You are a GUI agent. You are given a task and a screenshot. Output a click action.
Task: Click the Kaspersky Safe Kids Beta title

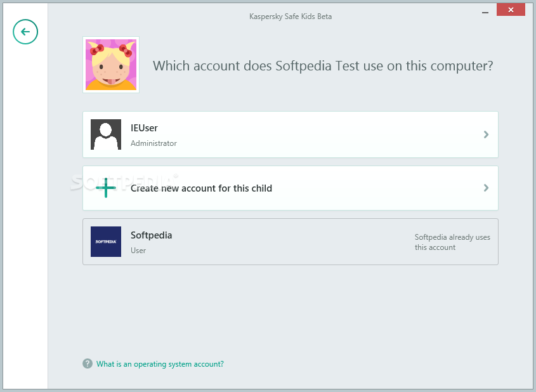click(291, 16)
